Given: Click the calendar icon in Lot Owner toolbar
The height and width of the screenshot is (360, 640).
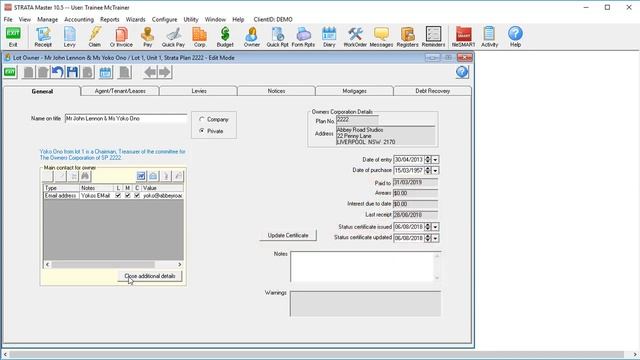Looking at the screenshot, I should 106,72.
